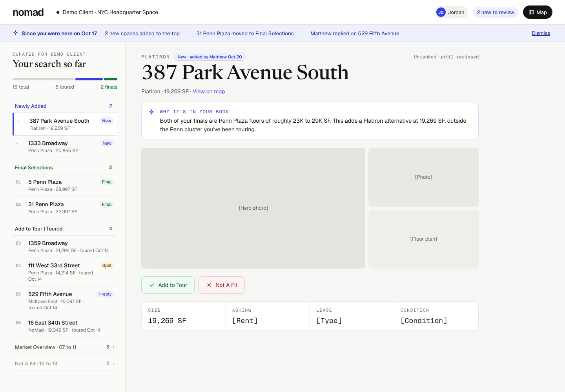Click the X icon on Not A Fit
The width and height of the screenshot is (565, 392).
click(x=209, y=285)
